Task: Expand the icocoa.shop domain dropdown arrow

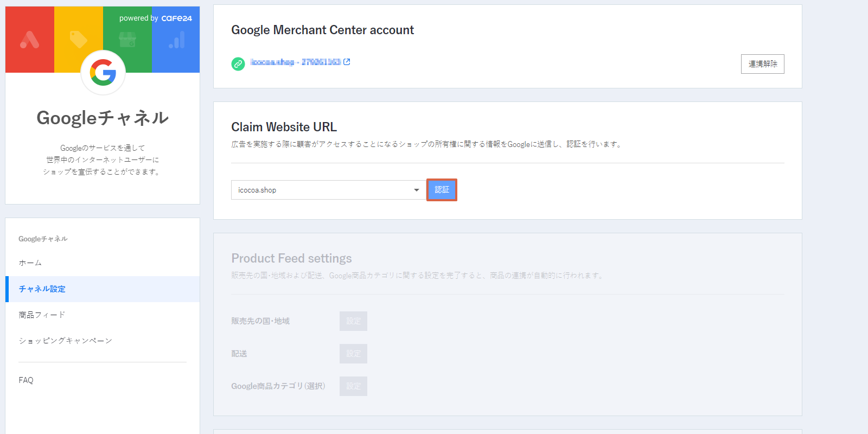Action: tap(417, 190)
